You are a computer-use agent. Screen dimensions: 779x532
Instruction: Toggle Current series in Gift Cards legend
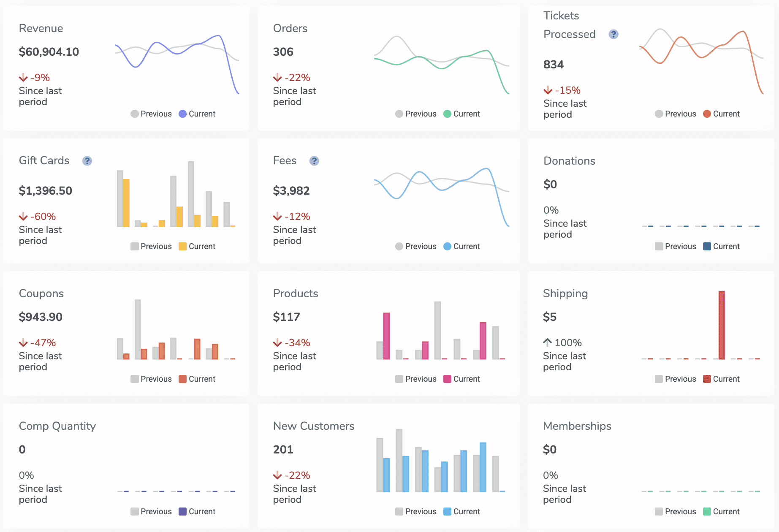[197, 247]
